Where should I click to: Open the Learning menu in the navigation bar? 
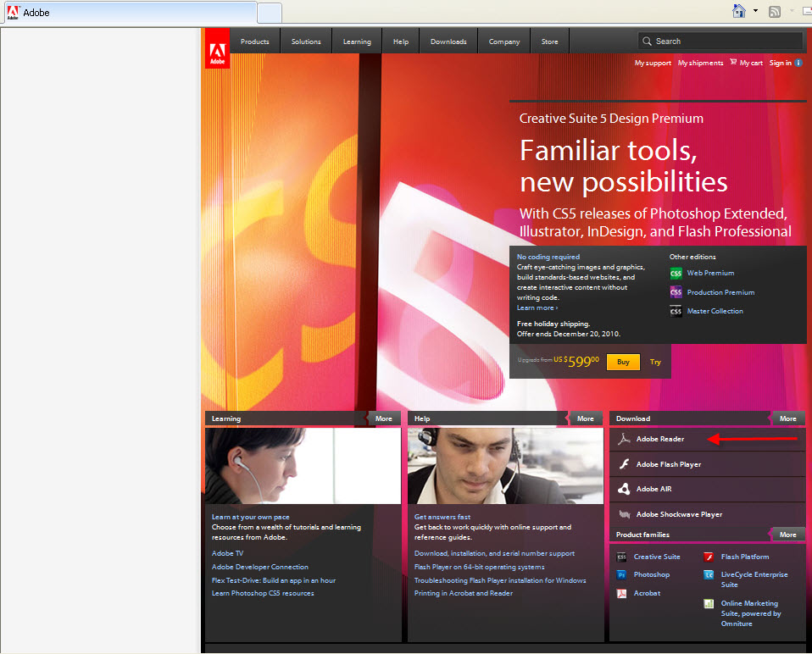click(x=357, y=42)
